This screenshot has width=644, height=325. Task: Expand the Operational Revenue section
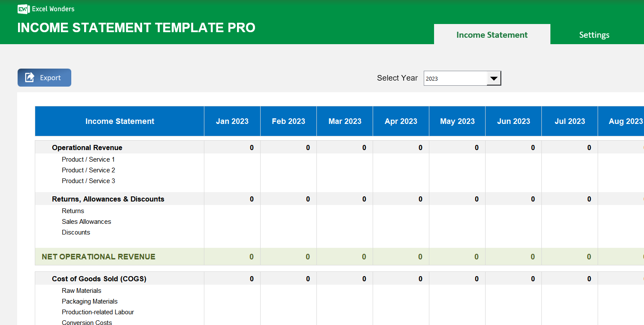[88, 147]
